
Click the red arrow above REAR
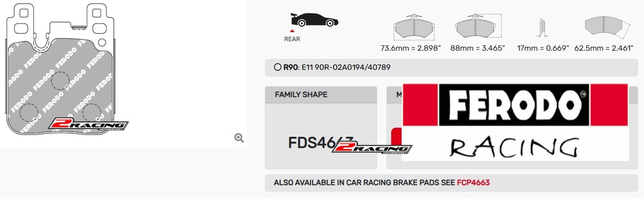(x=292, y=31)
